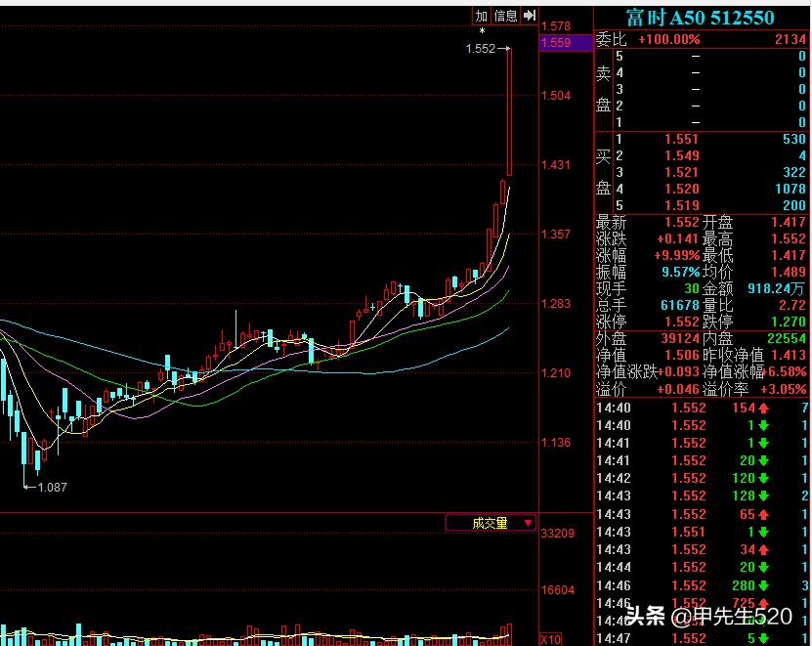Click the 外盘 value 39124
Screen dimensions: 812x646
680,338
